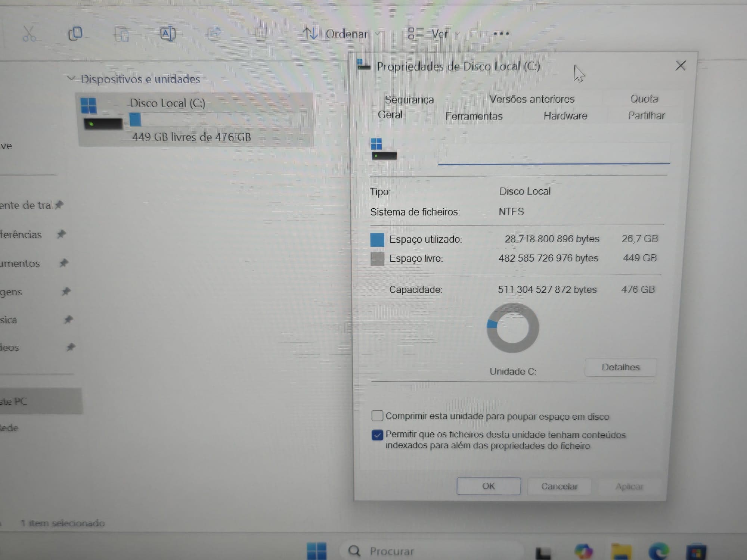The image size is (747, 560).
Task: Open Microsoft Store from taskbar
Action: point(696,552)
